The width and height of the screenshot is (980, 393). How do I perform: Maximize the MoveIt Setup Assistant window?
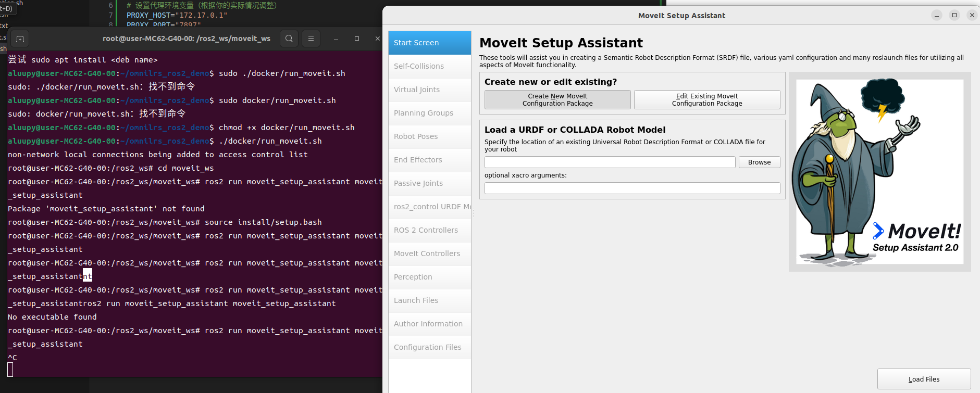(x=954, y=15)
